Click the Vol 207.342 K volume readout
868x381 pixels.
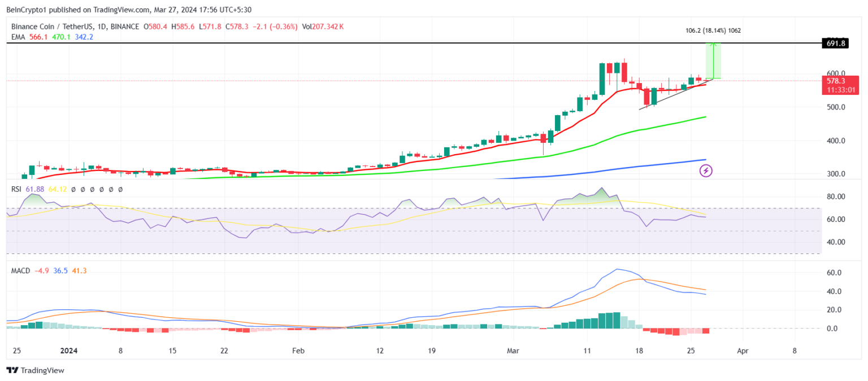point(324,27)
